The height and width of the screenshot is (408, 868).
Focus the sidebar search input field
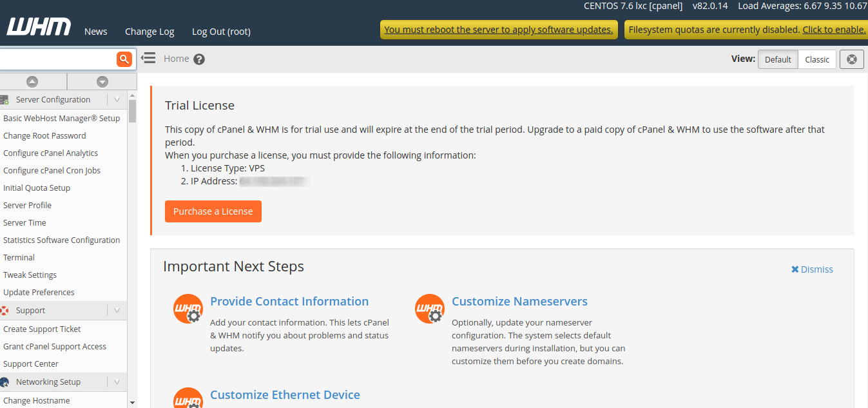pos(58,59)
